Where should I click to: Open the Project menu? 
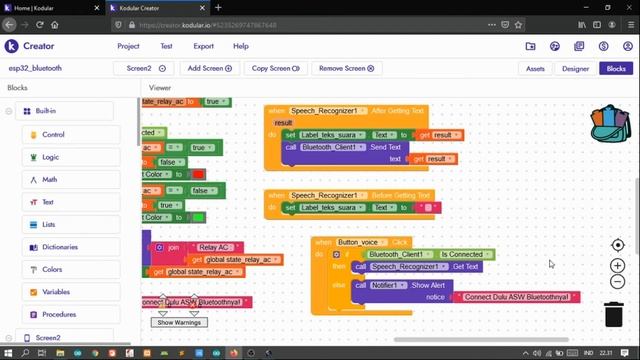tap(128, 46)
